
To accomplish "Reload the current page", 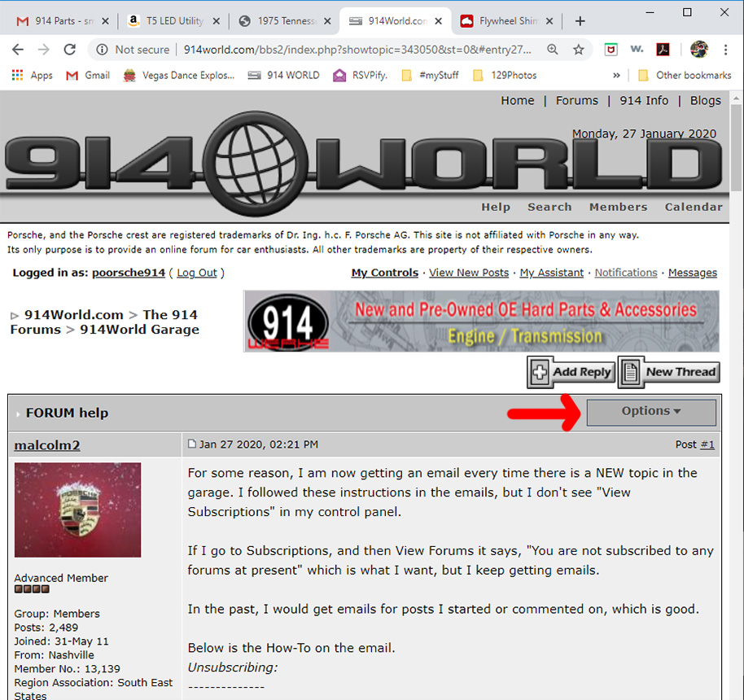I will point(70,50).
